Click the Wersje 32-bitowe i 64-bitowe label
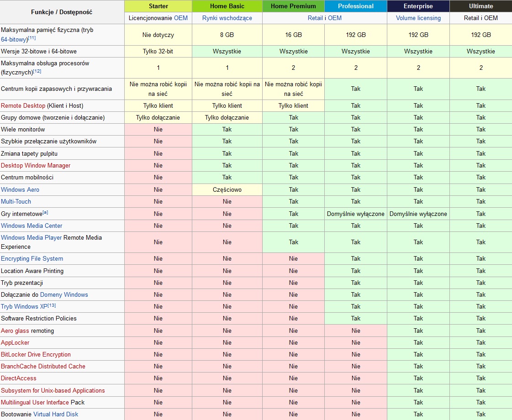Viewport: 512px width, 420px height. [x=39, y=51]
